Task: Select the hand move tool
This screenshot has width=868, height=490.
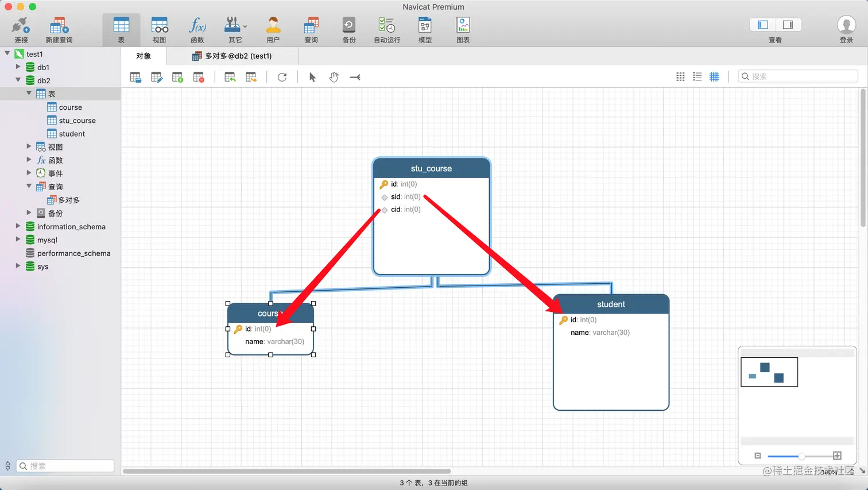Action: point(334,77)
